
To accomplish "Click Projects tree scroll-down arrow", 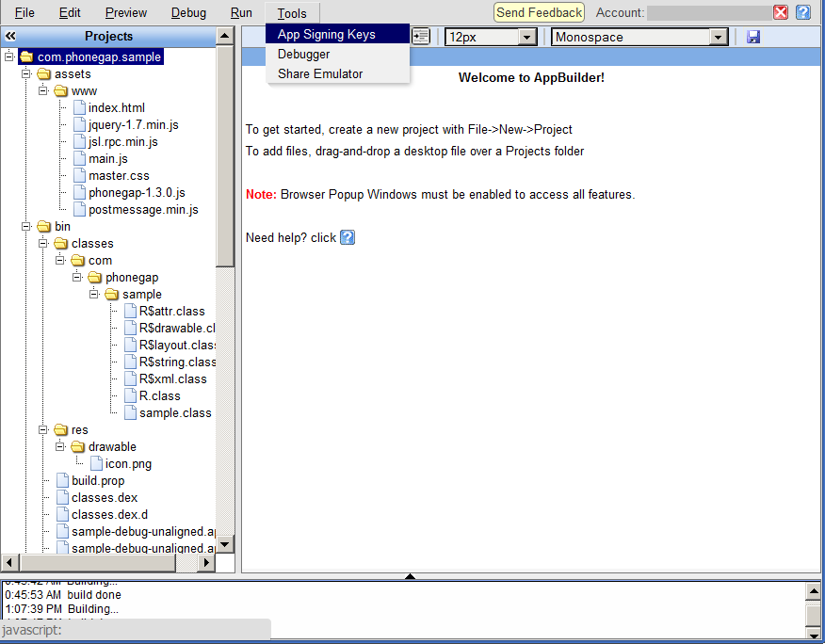I will click(225, 544).
